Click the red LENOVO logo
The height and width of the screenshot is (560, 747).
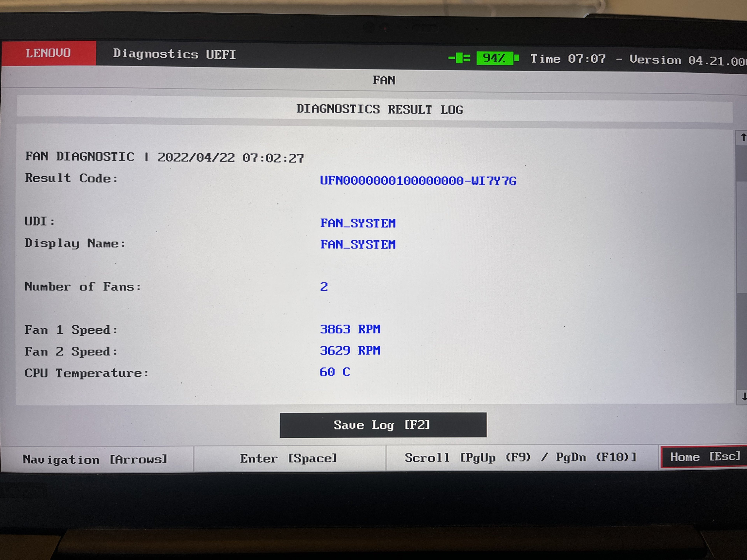coord(48,53)
